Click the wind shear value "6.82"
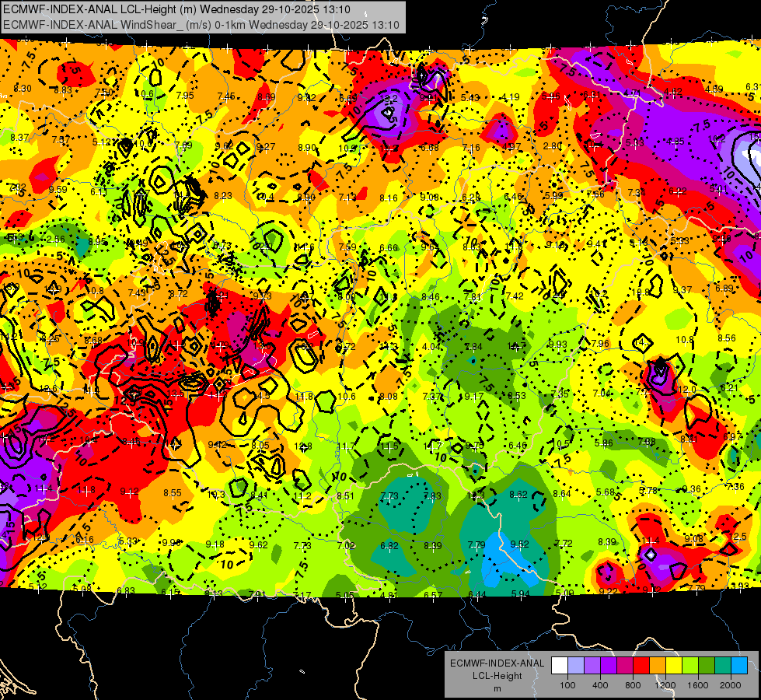Viewport: 761px width, 700px height. pyautogui.click(x=389, y=546)
